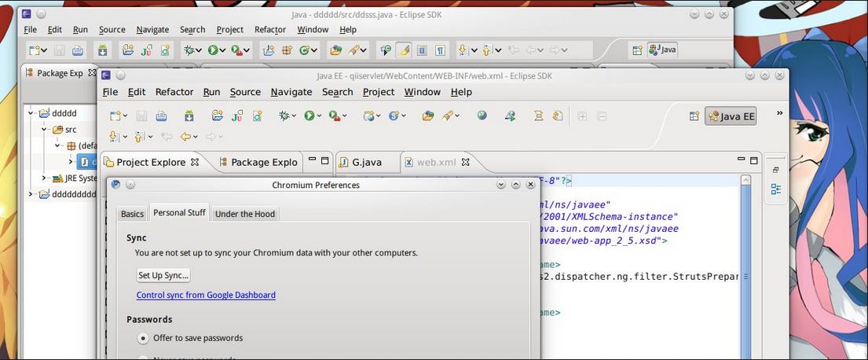Viewport: 868px width, 360px height.
Task: Close the web.xml editor tab
Action: 466,162
